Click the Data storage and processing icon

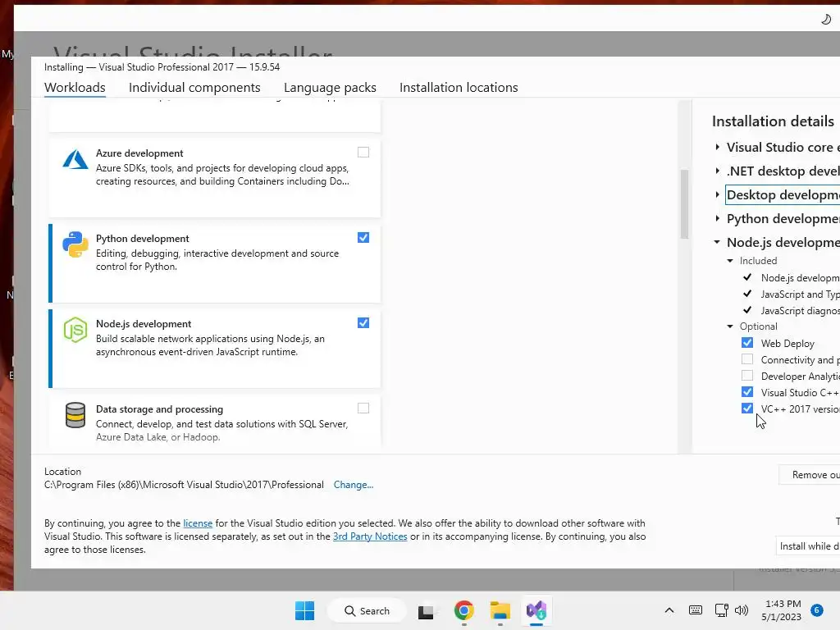tap(75, 415)
